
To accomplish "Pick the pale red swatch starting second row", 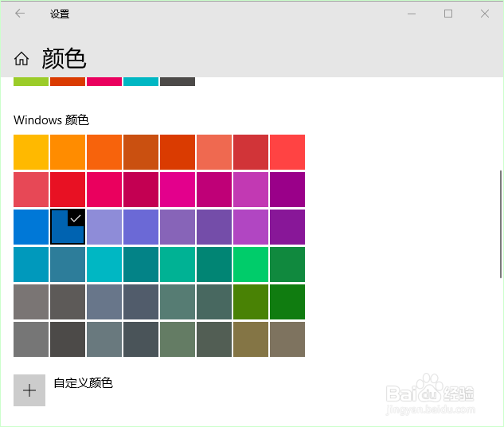I will (x=31, y=190).
